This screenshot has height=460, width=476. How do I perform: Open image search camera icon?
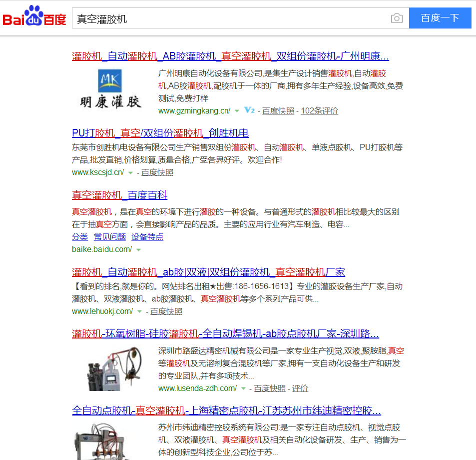pos(397,18)
